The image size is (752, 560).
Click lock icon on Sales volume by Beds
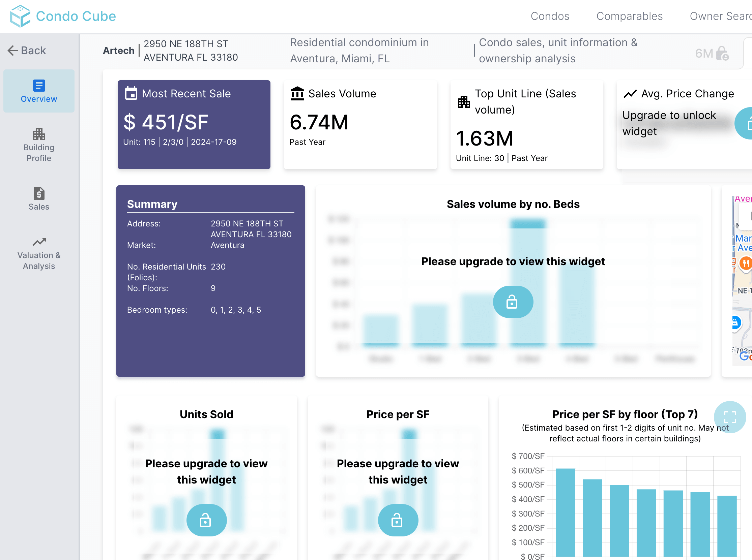pyautogui.click(x=513, y=302)
